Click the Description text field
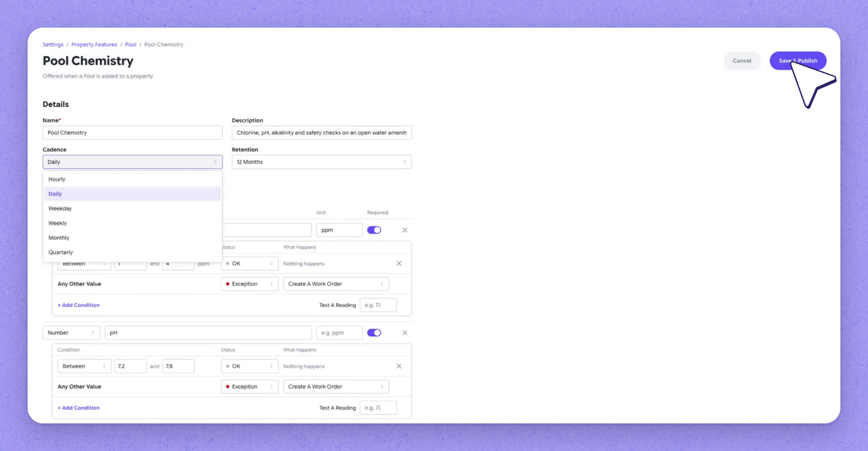This screenshot has width=868, height=451. coord(321,133)
